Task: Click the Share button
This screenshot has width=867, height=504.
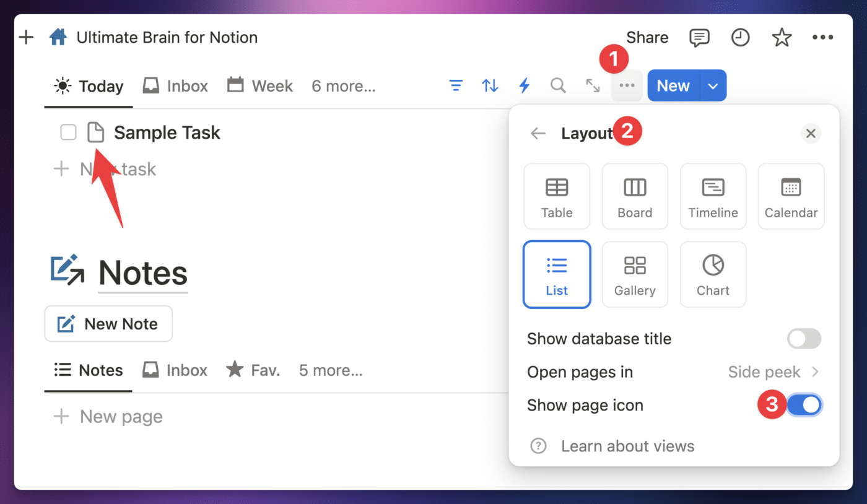Action: 647,37
